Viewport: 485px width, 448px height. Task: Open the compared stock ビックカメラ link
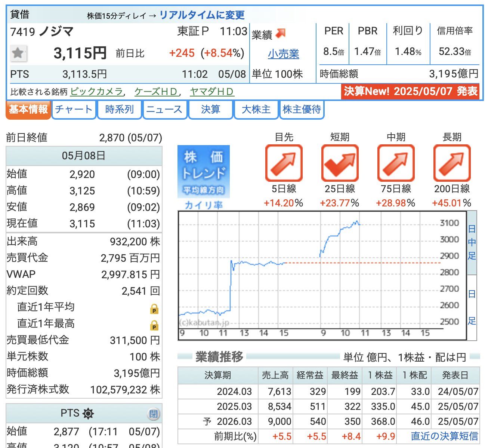(96, 92)
